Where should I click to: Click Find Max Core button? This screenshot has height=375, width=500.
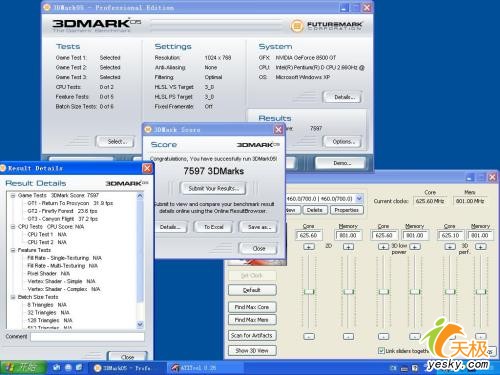tap(252, 307)
